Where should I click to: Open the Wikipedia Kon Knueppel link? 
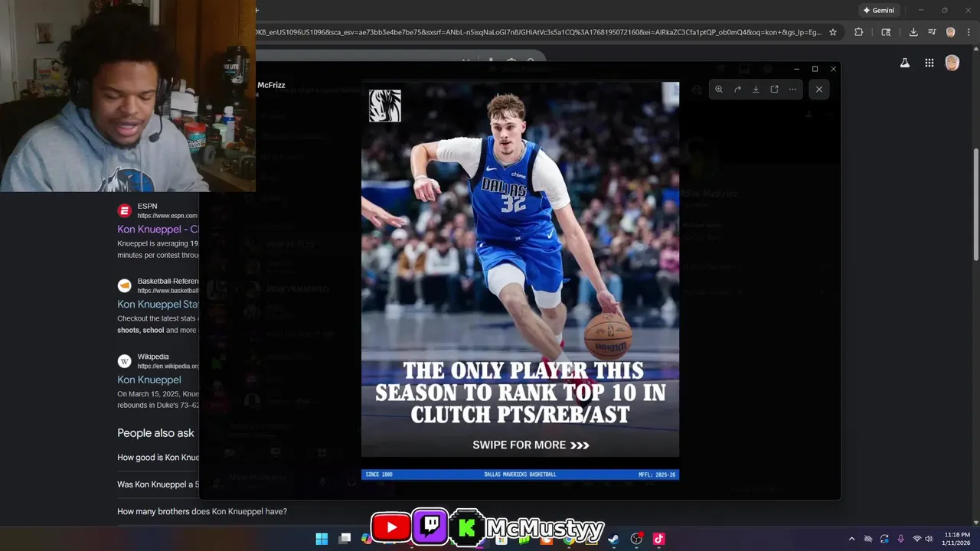(x=149, y=380)
